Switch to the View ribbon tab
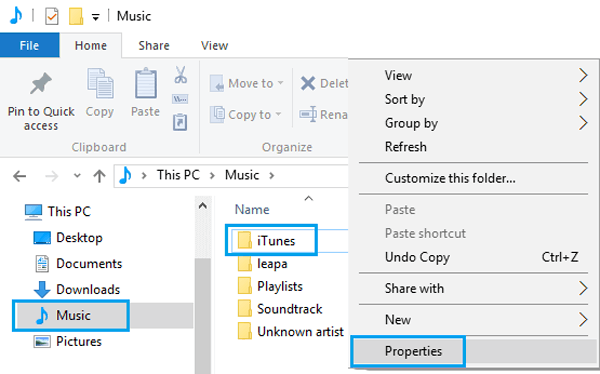 coord(214,45)
